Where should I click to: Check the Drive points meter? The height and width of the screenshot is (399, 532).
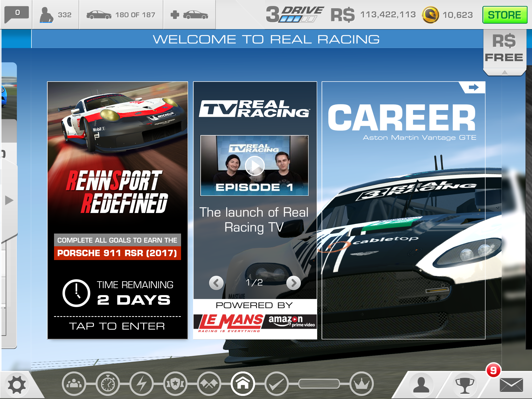click(295, 15)
